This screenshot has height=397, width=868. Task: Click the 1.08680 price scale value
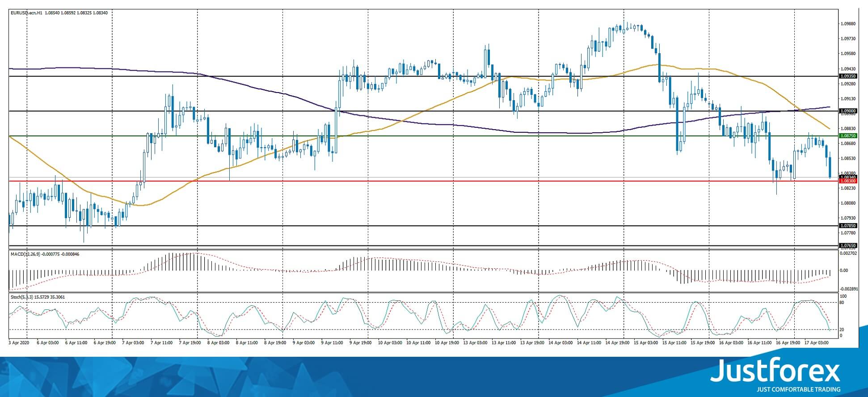pos(848,144)
